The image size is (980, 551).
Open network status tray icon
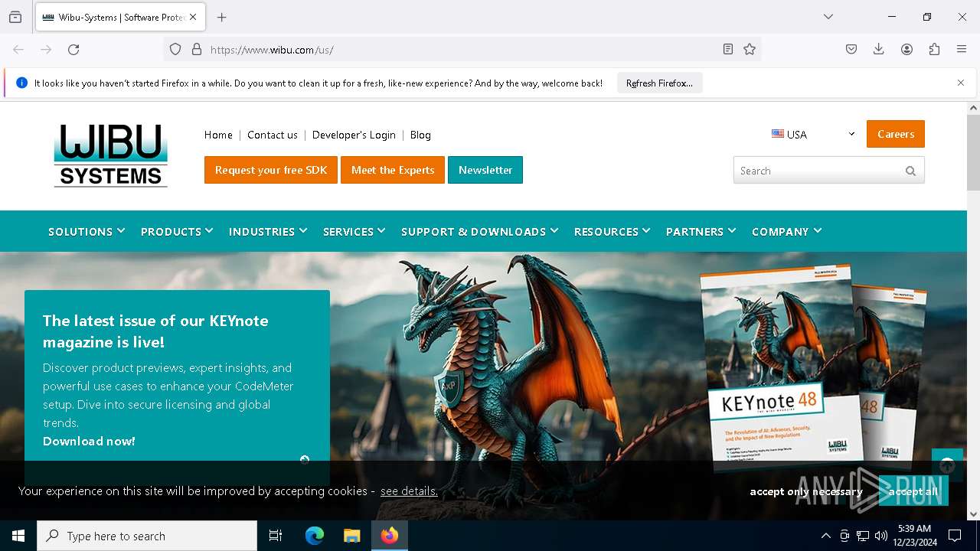tap(863, 536)
